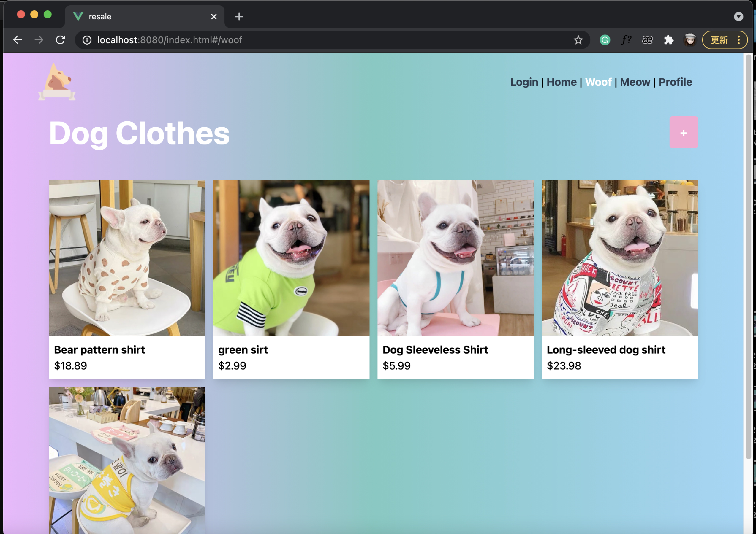This screenshot has height=534, width=756.
Task: Open the Extensions puzzle icon
Action: (x=668, y=40)
